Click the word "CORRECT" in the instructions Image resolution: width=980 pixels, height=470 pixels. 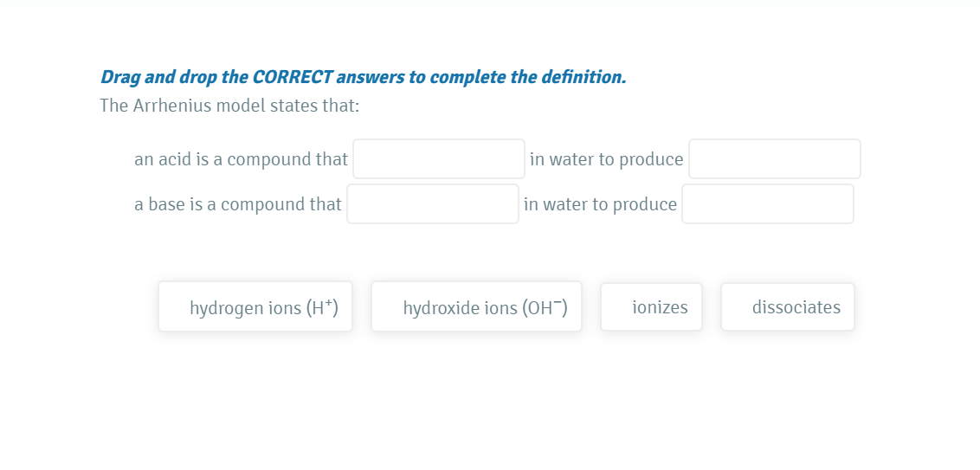pyautogui.click(x=292, y=77)
